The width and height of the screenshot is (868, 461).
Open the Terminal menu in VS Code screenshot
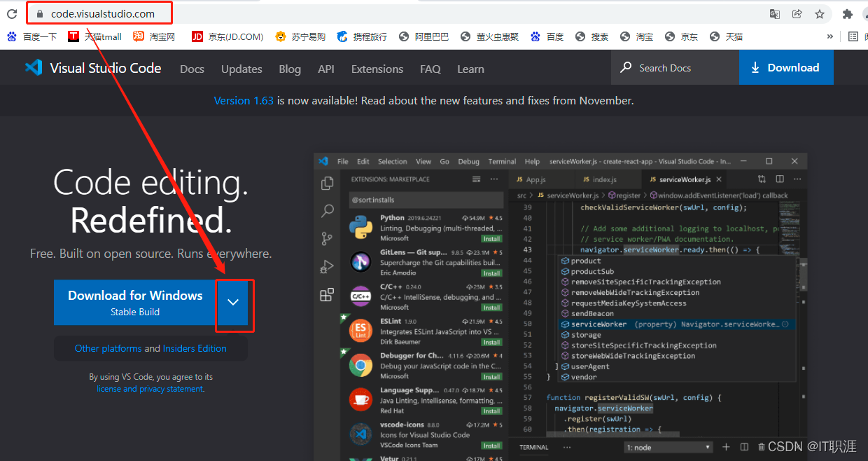click(x=502, y=161)
